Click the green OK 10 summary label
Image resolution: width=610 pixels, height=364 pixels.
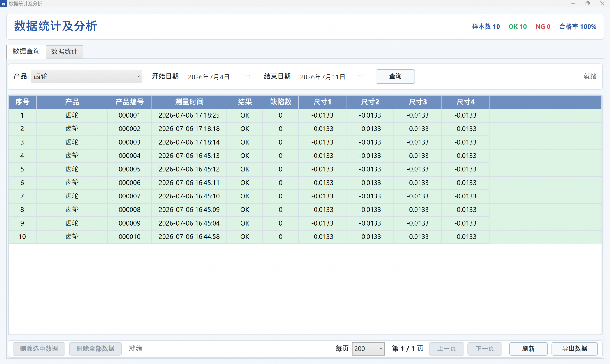point(518,27)
